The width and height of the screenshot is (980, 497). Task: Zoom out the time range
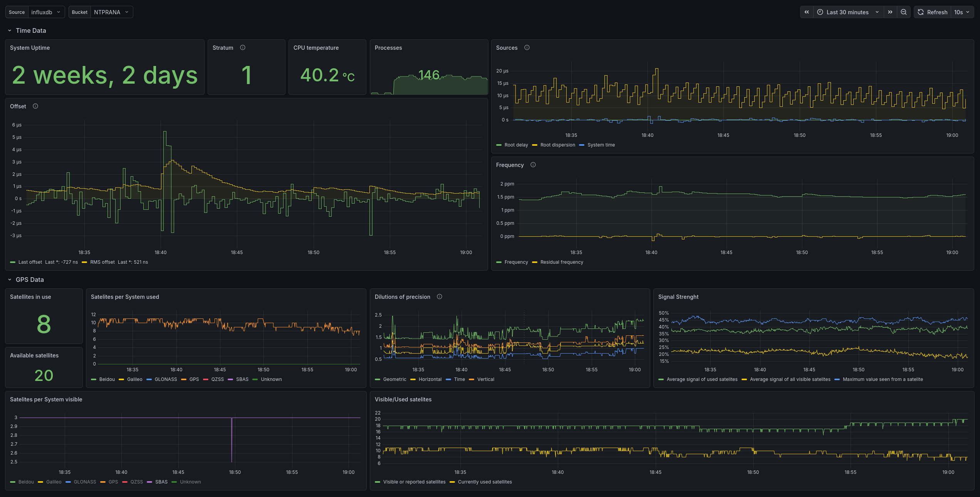tap(903, 12)
